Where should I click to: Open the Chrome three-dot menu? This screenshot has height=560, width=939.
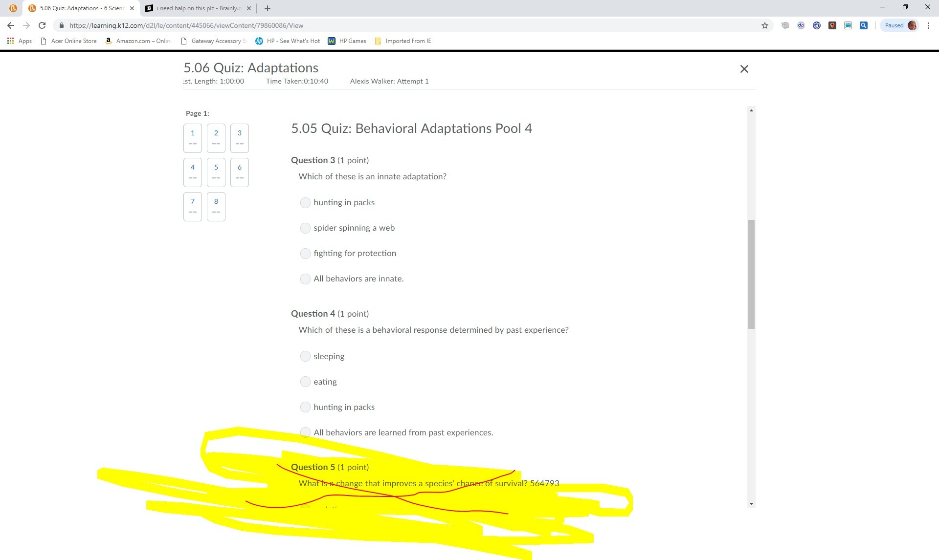[928, 25]
